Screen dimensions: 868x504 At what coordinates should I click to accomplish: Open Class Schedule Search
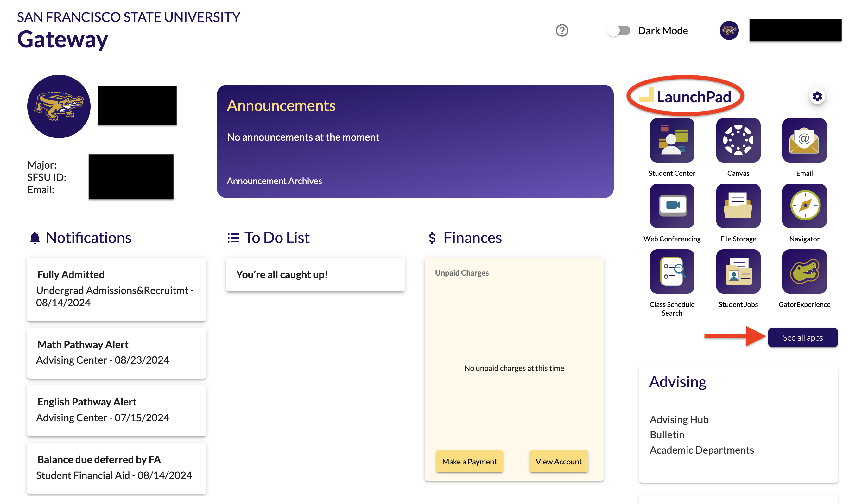point(672,271)
